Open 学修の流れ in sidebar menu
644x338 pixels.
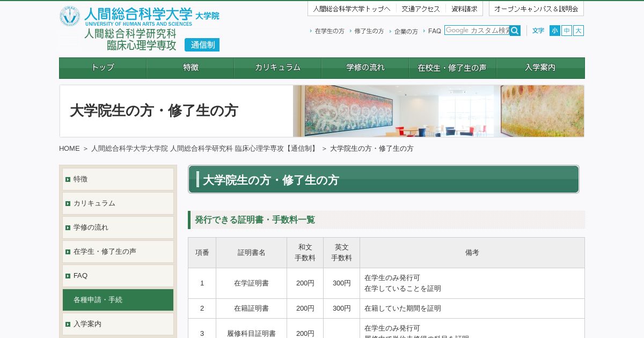118,227
